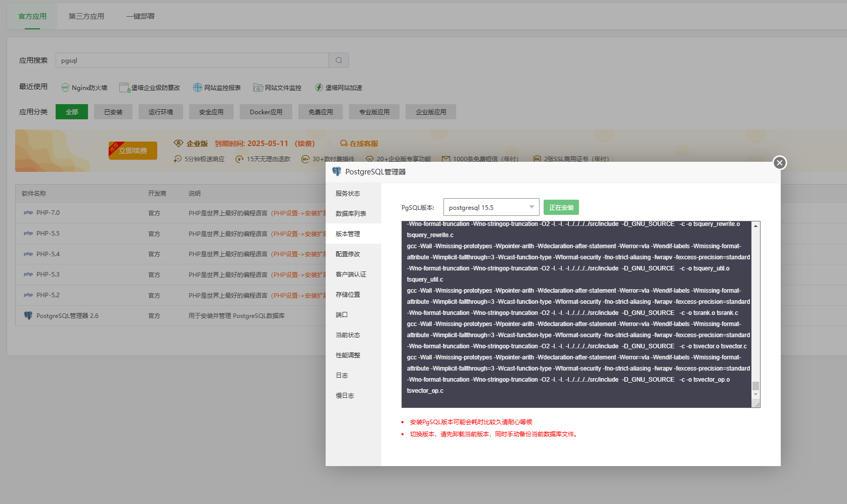Click PostgreSQL管理器 2.6 row elephant icon
Image resolution: width=847 pixels, height=504 pixels.
[28, 315]
